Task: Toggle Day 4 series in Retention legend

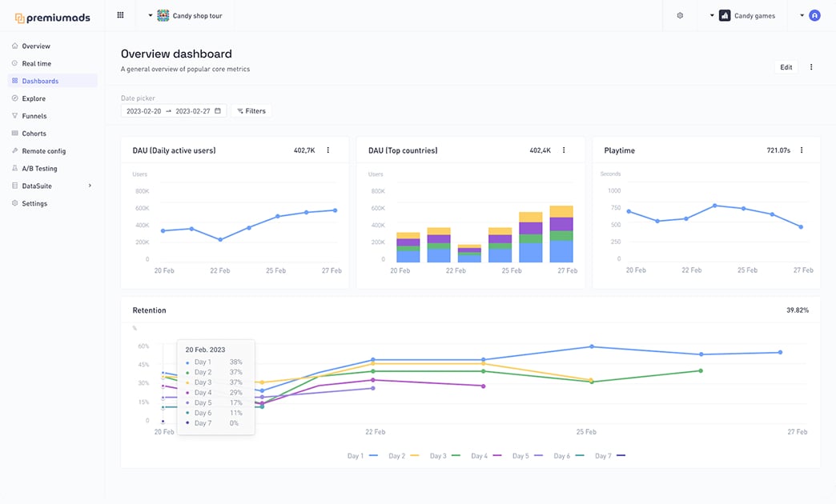Action: pyautogui.click(x=486, y=456)
